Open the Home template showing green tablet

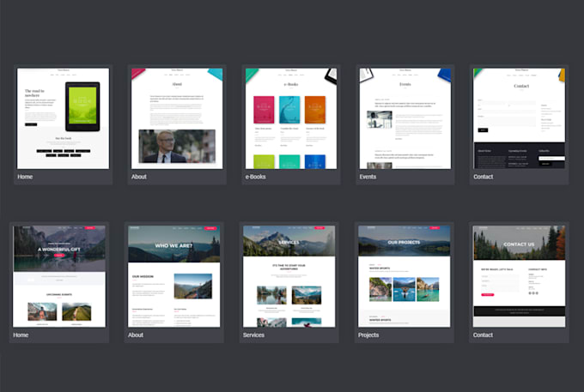pos(64,118)
